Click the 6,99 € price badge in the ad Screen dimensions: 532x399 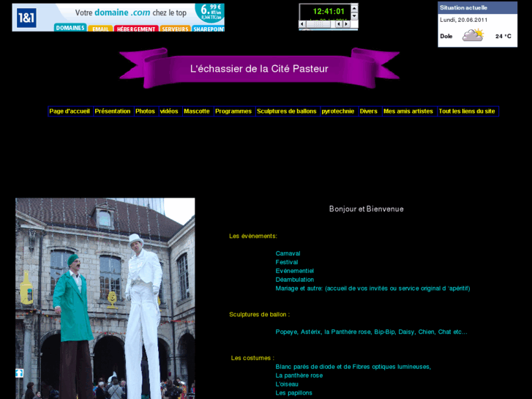coord(210,12)
